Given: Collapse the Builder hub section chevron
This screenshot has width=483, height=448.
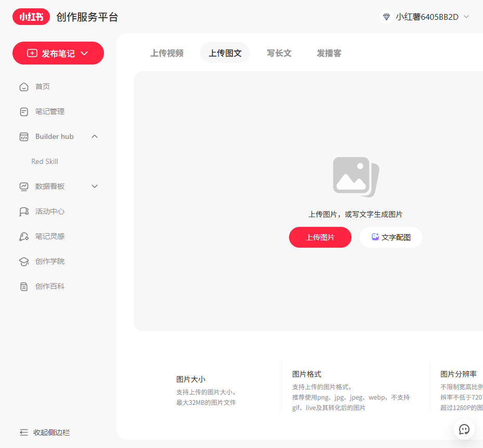Looking at the screenshot, I should [95, 136].
